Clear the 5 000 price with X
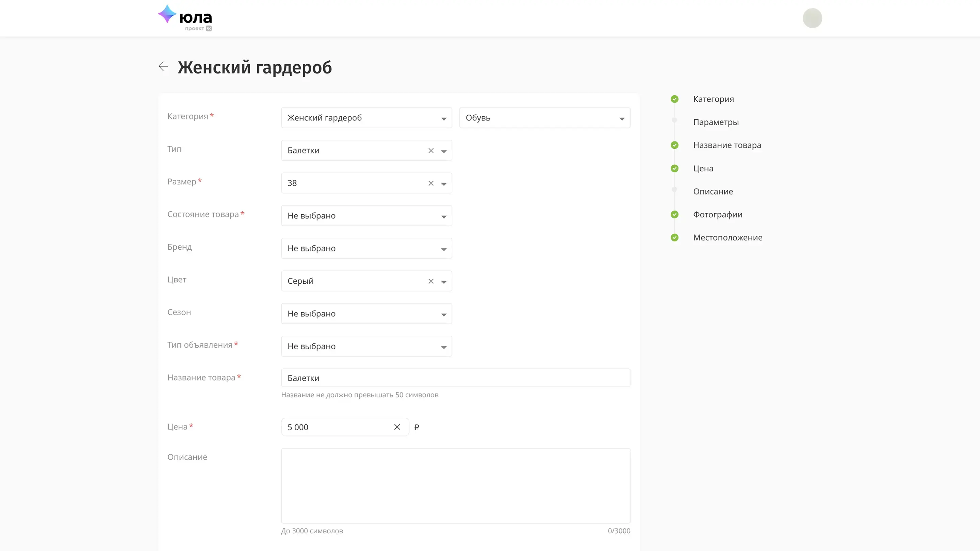 click(397, 427)
